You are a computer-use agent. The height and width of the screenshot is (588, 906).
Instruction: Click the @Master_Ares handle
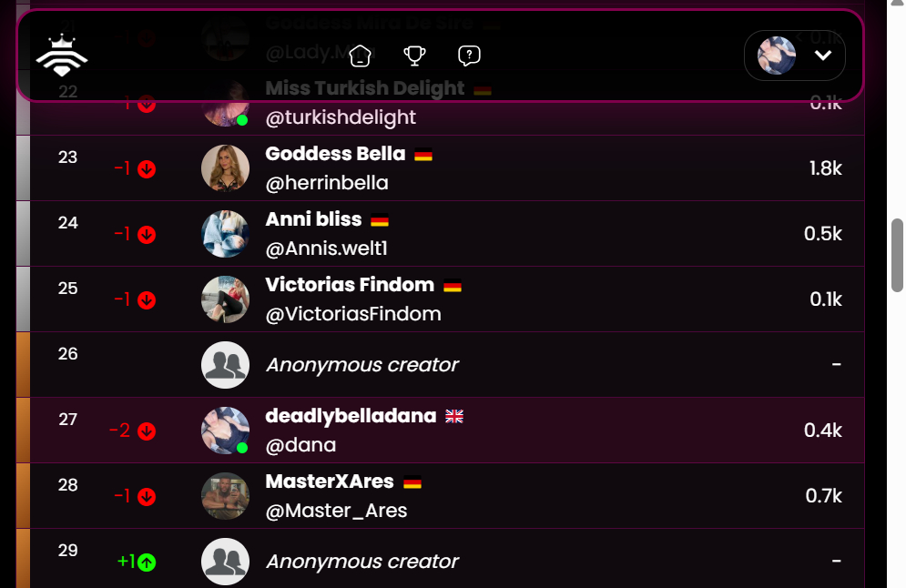tap(336, 511)
